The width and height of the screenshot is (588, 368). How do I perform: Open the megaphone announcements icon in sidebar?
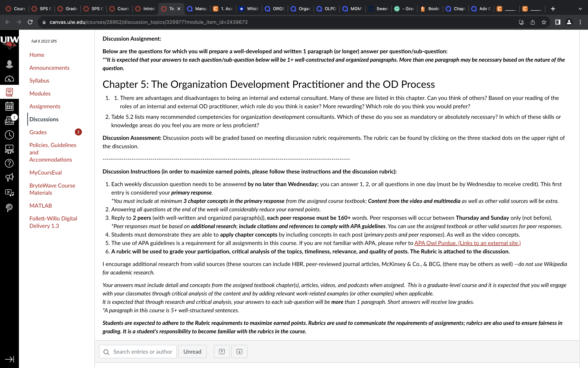pyautogui.click(x=9, y=177)
